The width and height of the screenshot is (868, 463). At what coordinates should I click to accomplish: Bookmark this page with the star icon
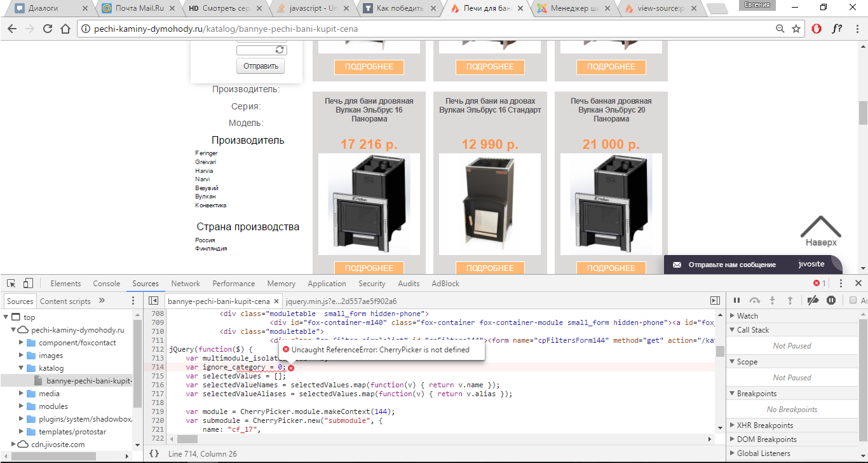[796, 29]
